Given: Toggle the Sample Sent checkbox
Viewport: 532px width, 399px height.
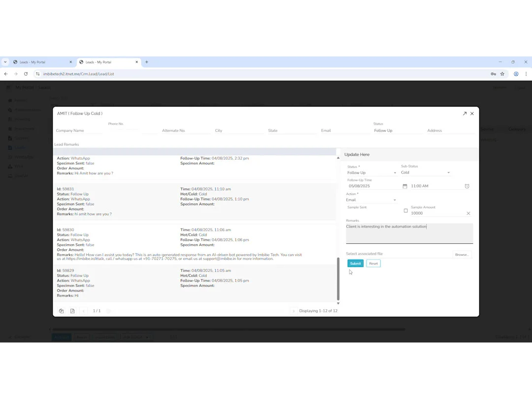Looking at the screenshot, I should tap(405, 211).
